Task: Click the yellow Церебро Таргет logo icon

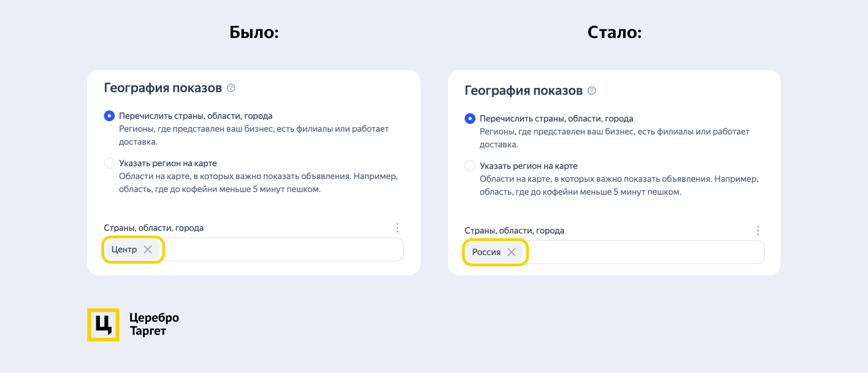Action: (x=104, y=325)
